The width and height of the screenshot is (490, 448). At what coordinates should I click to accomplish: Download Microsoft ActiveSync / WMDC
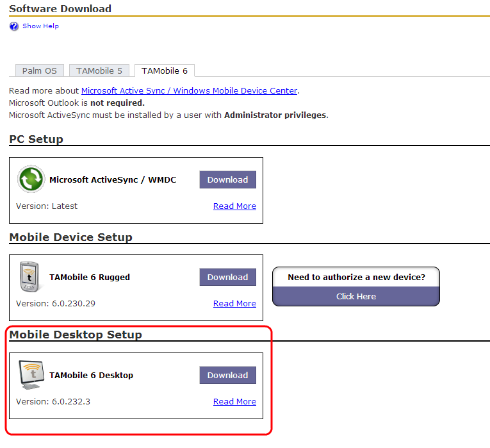(228, 179)
